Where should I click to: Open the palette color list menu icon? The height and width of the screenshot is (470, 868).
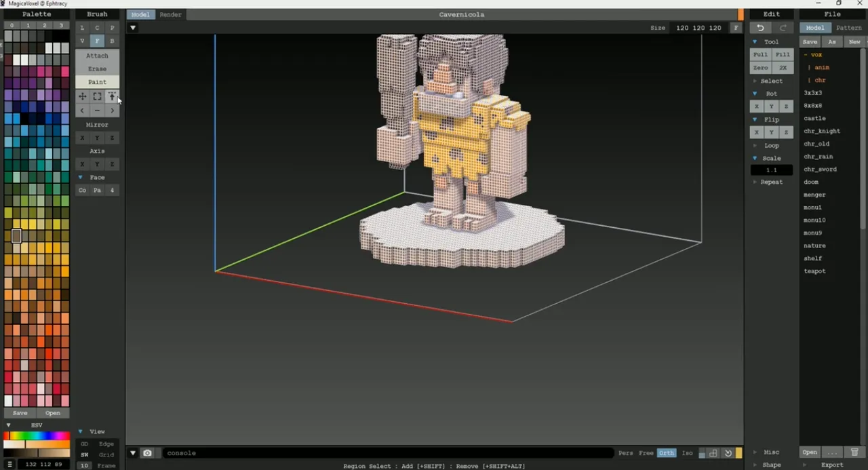[9, 465]
